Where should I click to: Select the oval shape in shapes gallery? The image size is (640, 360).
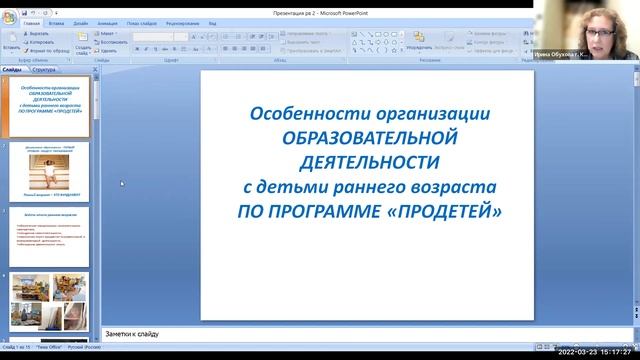click(x=386, y=34)
